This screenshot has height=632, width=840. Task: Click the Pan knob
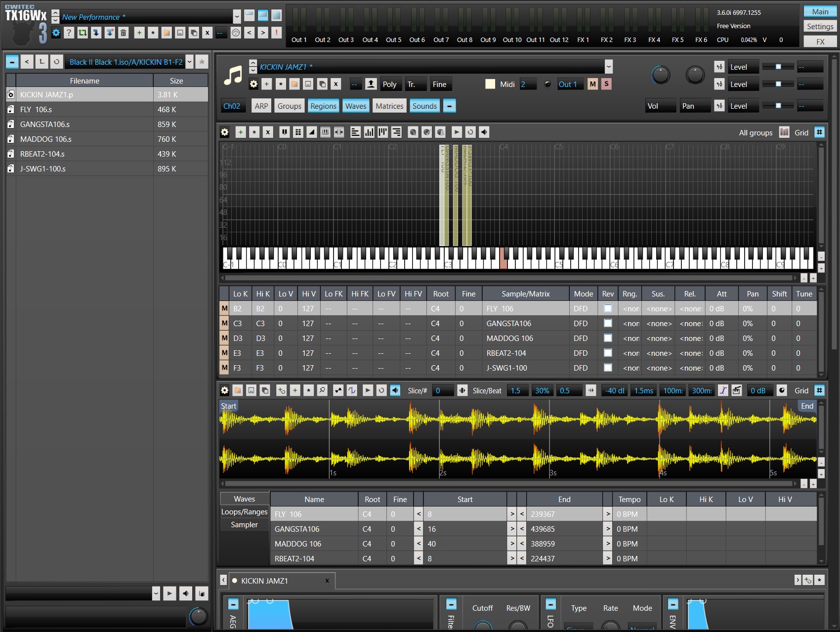(695, 75)
